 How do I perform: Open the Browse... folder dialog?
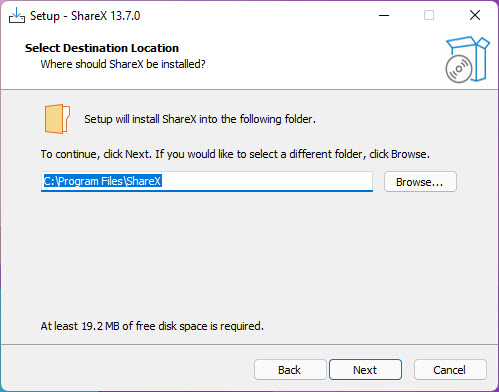(420, 182)
